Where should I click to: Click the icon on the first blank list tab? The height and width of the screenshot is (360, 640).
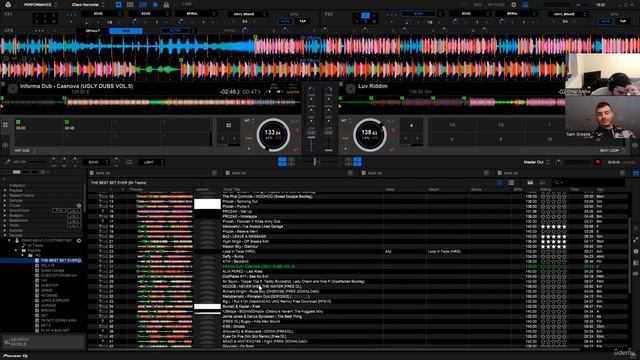[92, 173]
